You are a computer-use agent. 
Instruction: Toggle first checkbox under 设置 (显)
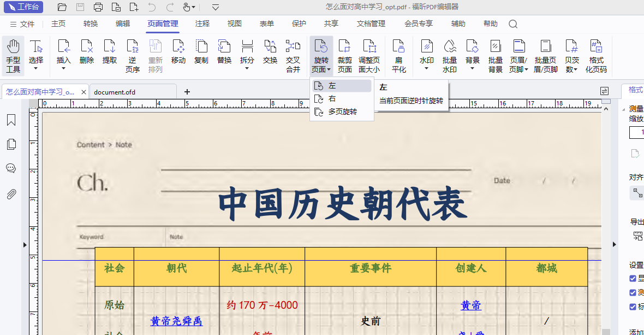click(x=633, y=278)
